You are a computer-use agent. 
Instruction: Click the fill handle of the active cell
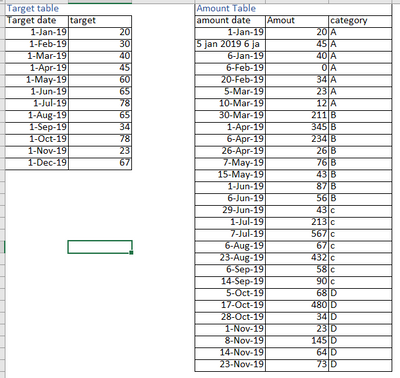click(131, 253)
